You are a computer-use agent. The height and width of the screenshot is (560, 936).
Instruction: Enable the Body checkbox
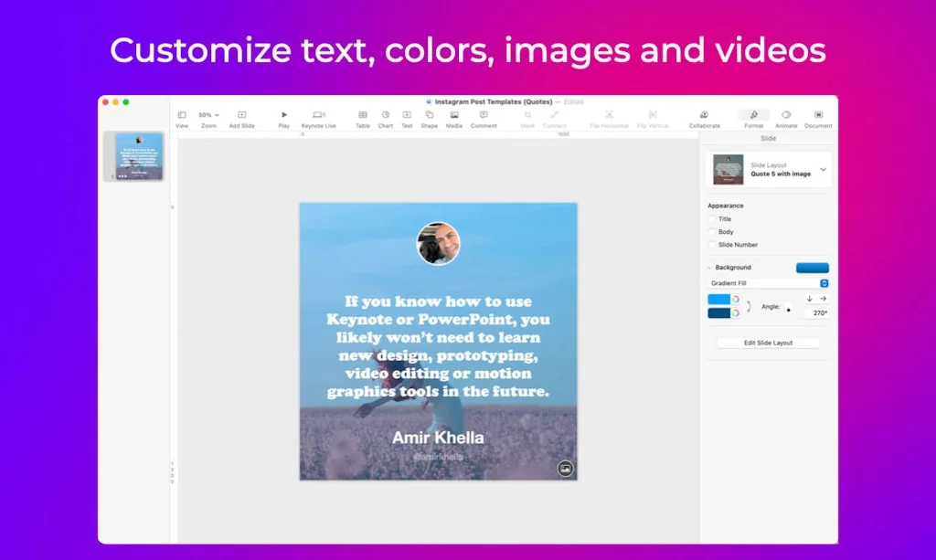(711, 230)
